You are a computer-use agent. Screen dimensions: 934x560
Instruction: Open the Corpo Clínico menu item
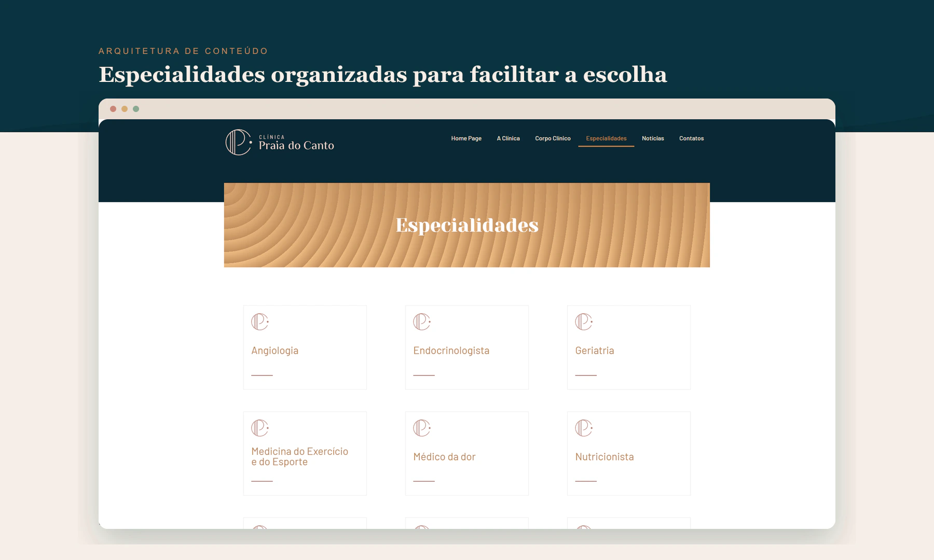point(553,138)
